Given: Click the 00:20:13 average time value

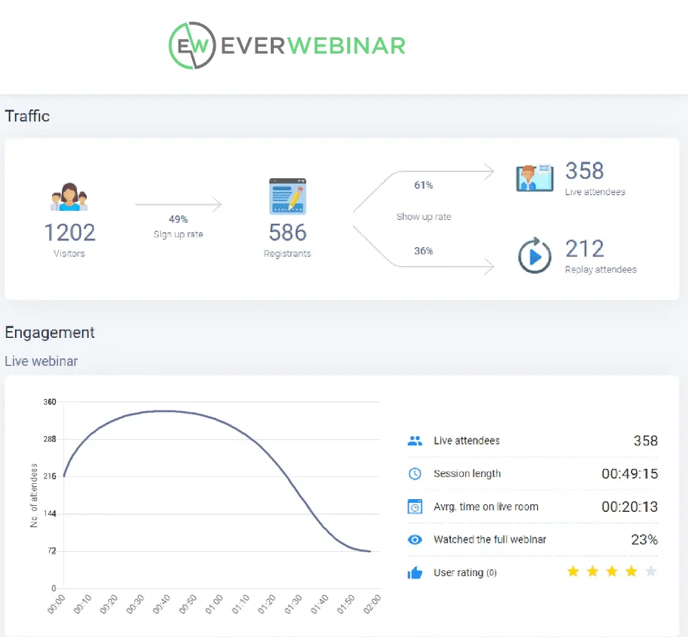Looking at the screenshot, I should coord(630,507).
